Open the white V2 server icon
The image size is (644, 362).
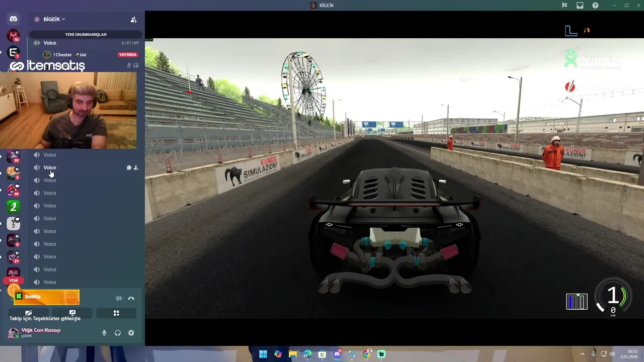point(13,223)
